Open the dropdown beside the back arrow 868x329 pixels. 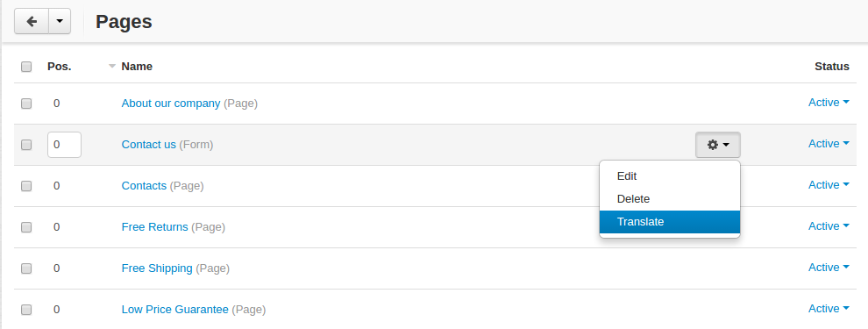60,22
